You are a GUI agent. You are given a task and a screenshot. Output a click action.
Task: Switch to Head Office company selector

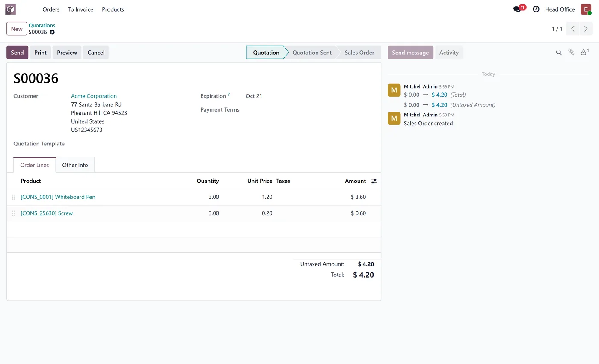(x=560, y=9)
